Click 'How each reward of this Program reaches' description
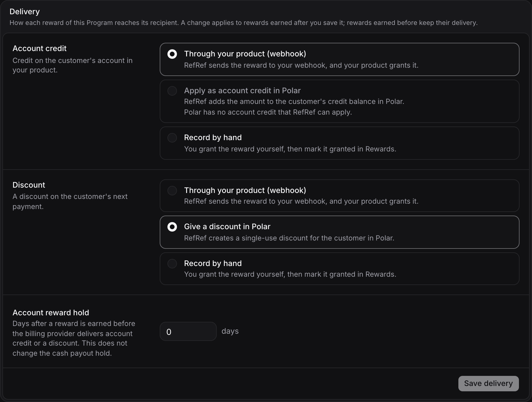 tap(243, 23)
